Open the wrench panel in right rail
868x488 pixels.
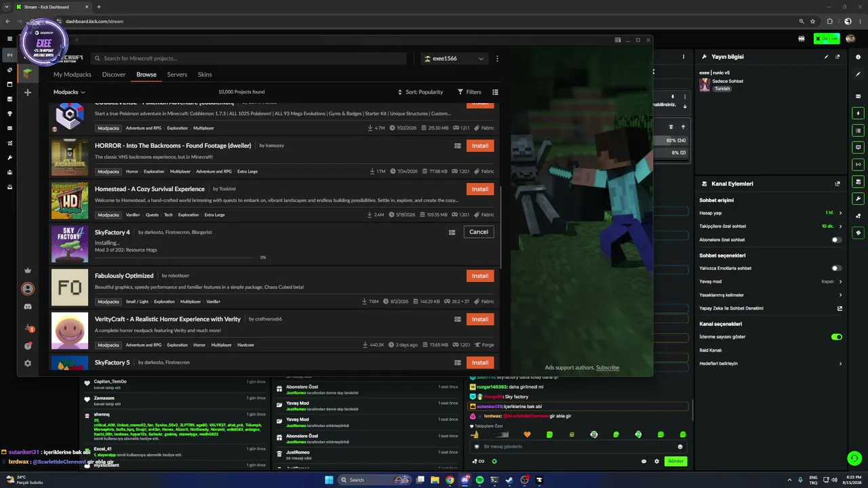[859, 199]
